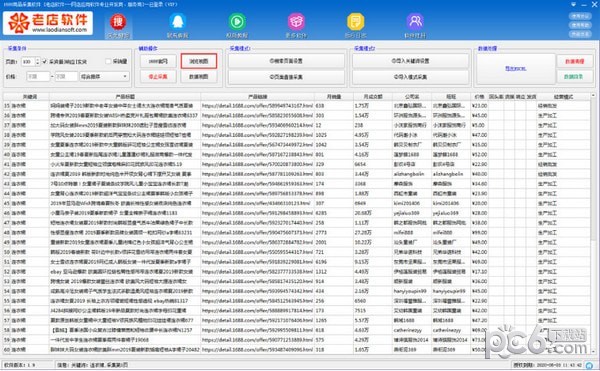Click the red data clear button
This screenshot has width=600, height=371.
click(575, 61)
